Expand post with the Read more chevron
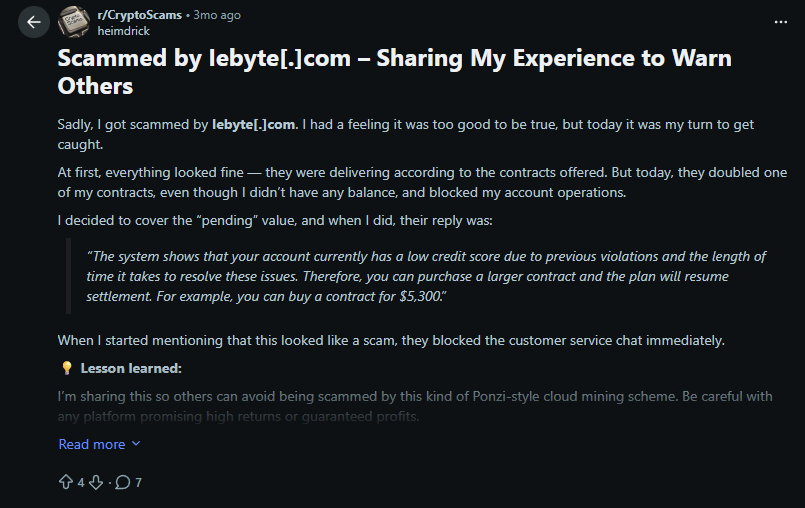805x508 pixels. 136,444
